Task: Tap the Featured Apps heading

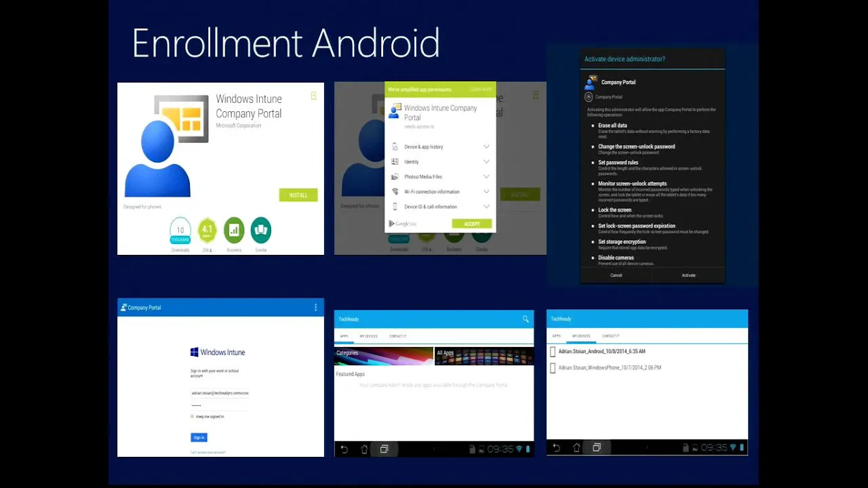Action: click(x=350, y=374)
